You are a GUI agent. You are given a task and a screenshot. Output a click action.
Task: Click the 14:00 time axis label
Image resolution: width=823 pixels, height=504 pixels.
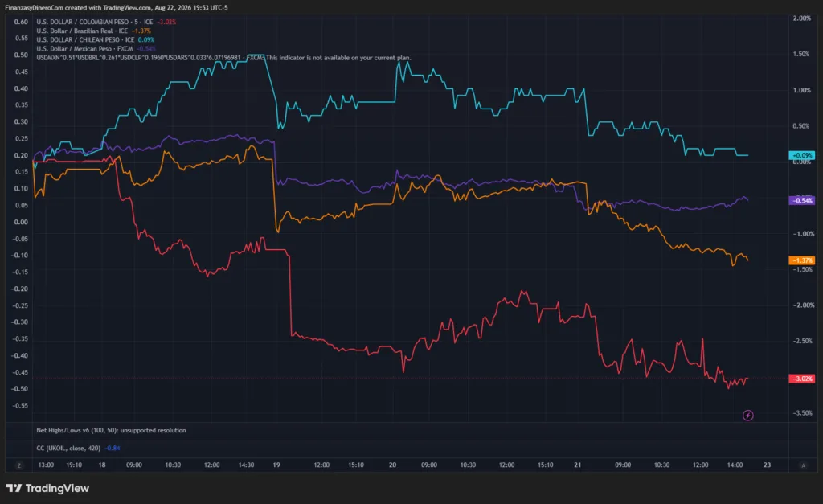click(x=735, y=465)
